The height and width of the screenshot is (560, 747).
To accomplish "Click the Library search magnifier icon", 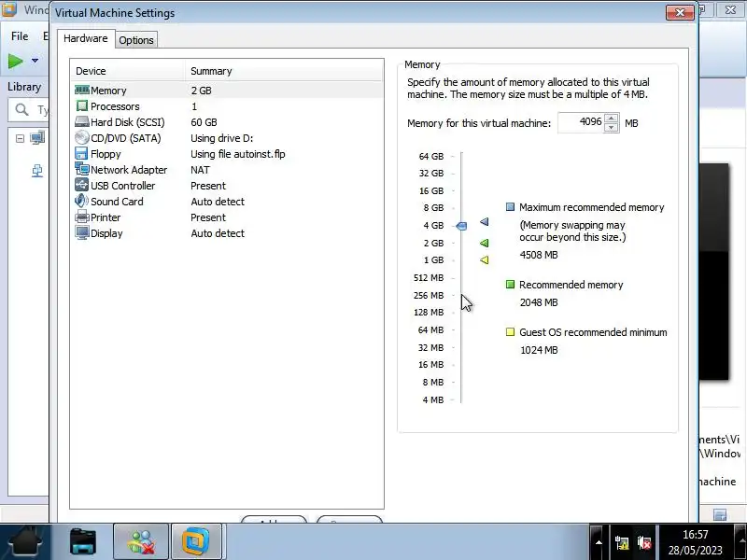I will (21, 110).
